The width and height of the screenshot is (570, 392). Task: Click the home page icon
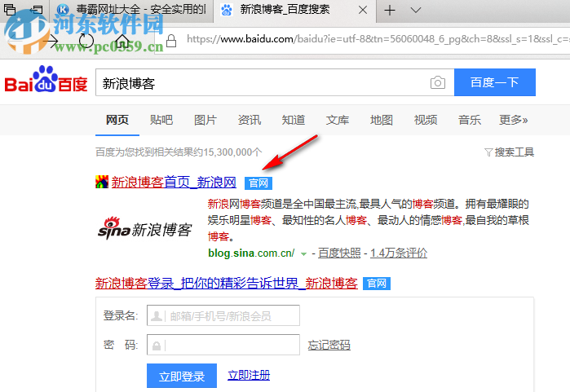tap(122, 42)
